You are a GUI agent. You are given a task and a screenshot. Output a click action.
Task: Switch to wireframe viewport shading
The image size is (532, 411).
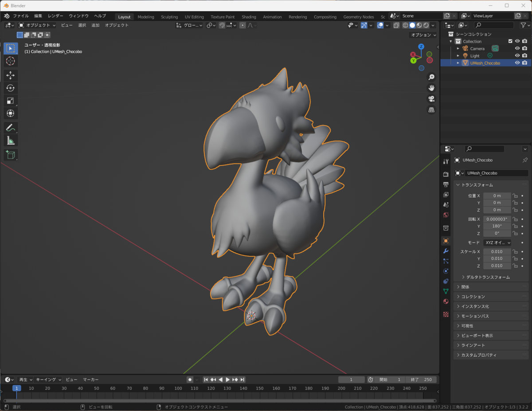click(405, 25)
